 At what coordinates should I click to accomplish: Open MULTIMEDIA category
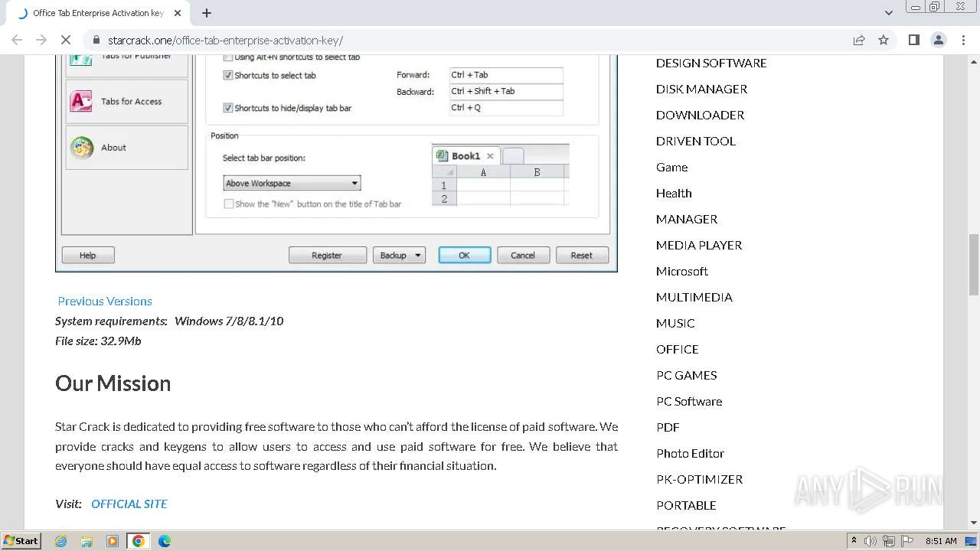tap(694, 297)
